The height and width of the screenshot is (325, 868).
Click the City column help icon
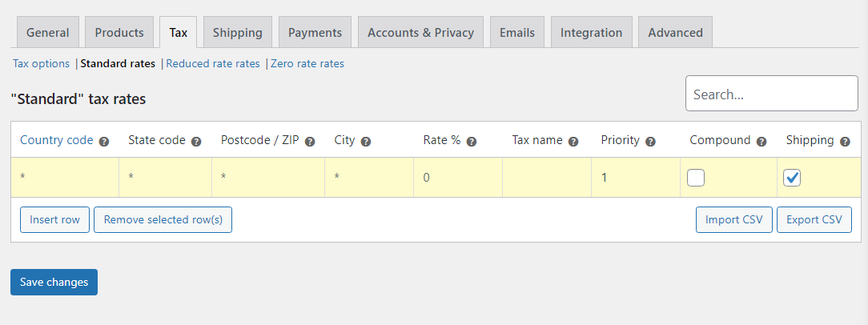pyautogui.click(x=366, y=142)
